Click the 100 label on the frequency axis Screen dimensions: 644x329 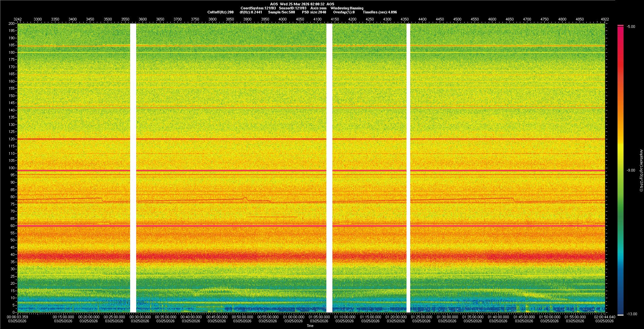[11, 168]
